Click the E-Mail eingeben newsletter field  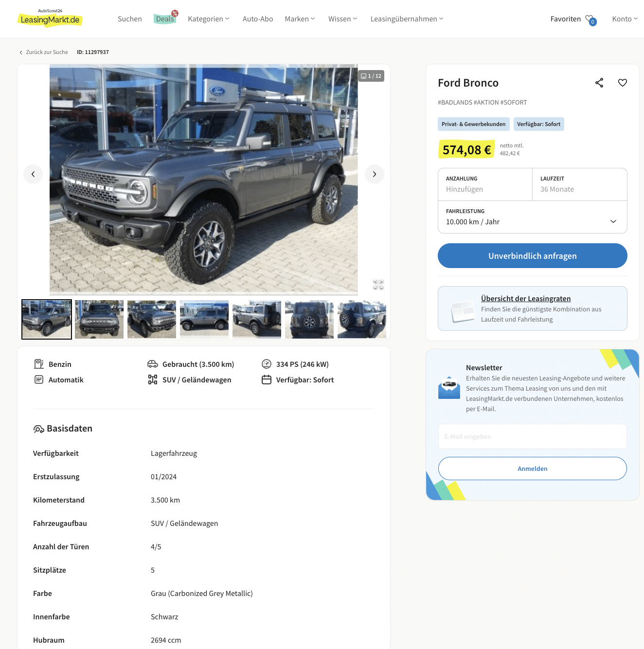click(x=533, y=436)
